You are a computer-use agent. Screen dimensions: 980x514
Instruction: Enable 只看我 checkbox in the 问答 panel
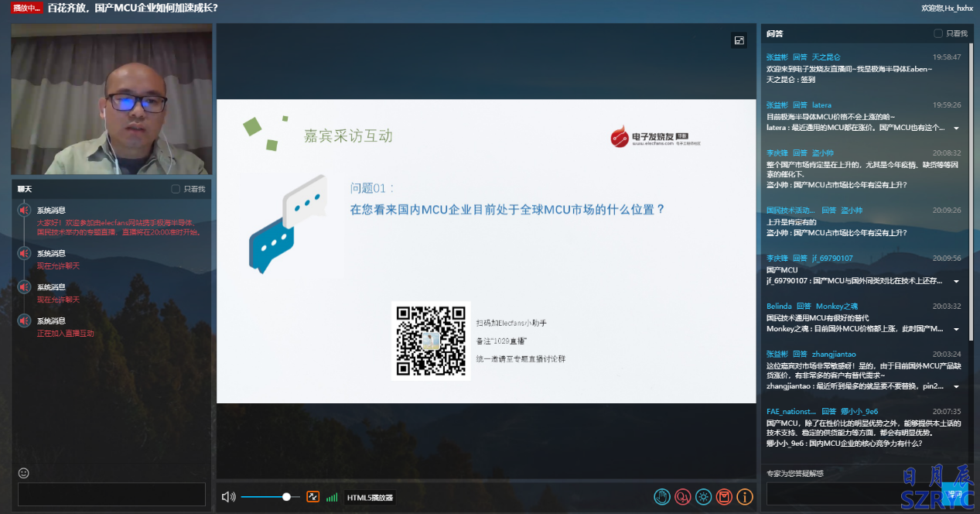(938, 33)
